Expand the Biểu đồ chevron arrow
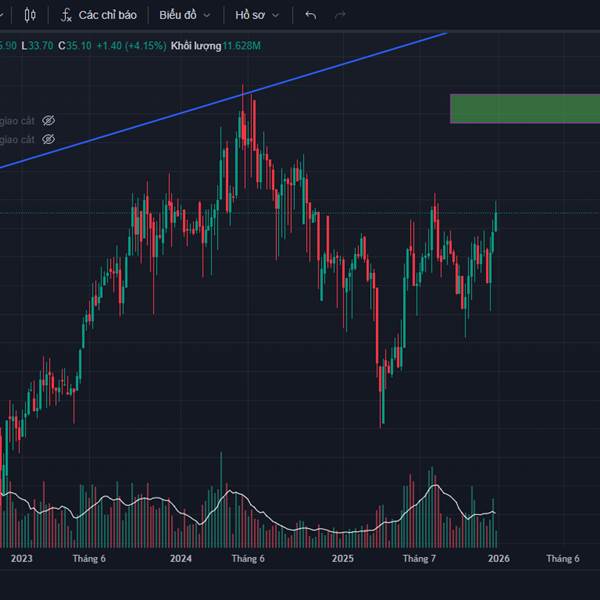 point(207,16)
